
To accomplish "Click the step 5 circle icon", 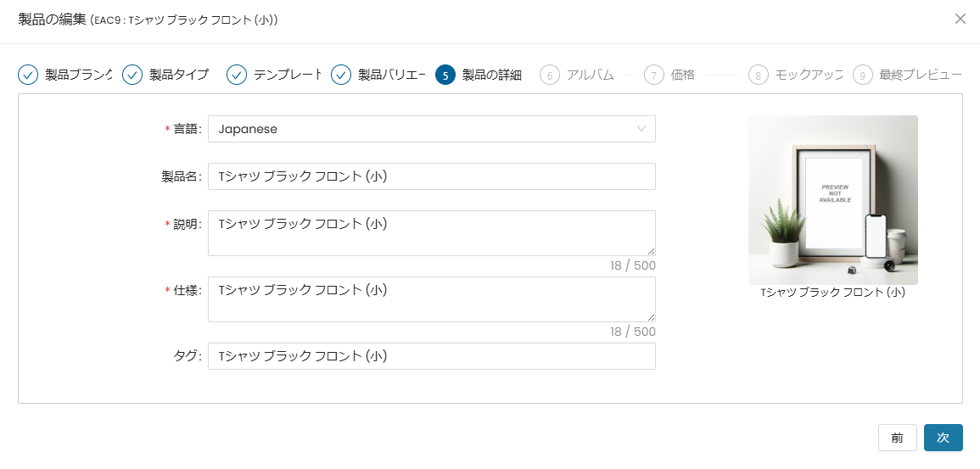I will point(445,75).
